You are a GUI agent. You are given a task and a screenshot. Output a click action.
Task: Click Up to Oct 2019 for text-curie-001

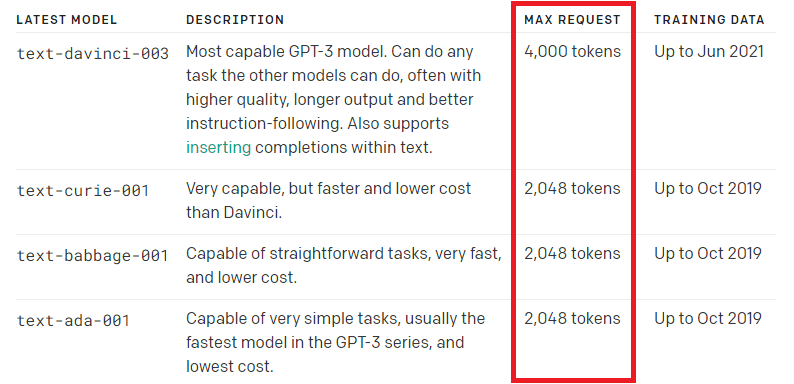pos(708,188)
